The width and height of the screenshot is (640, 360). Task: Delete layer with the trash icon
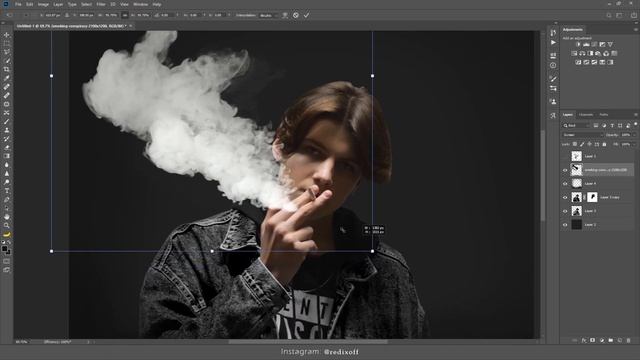point(629,340)
